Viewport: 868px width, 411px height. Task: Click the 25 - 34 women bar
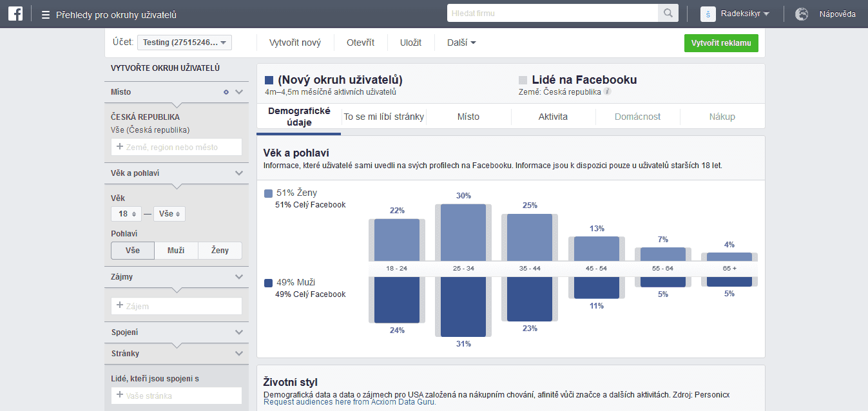pos(463,233)
